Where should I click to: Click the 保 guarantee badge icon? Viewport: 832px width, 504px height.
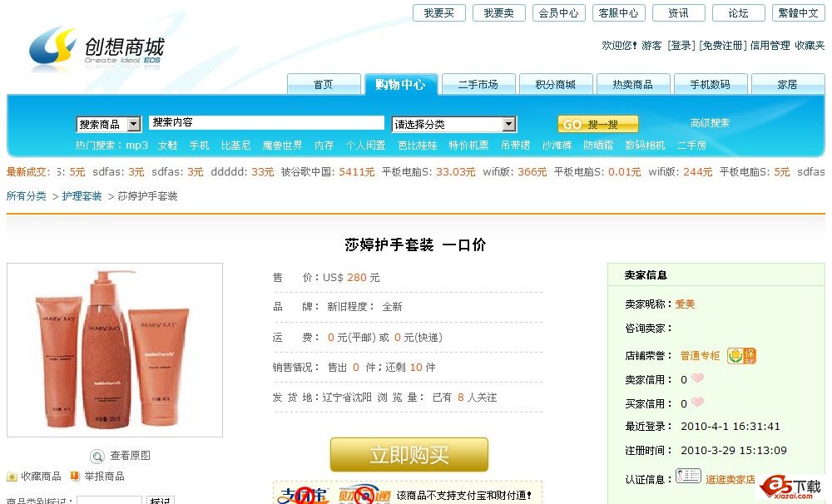[742, 355]
